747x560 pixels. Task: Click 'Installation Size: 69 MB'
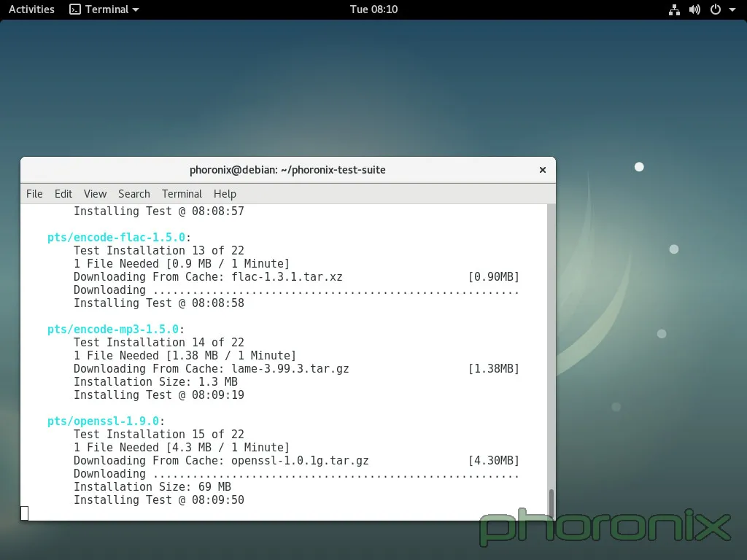[152, 486]
